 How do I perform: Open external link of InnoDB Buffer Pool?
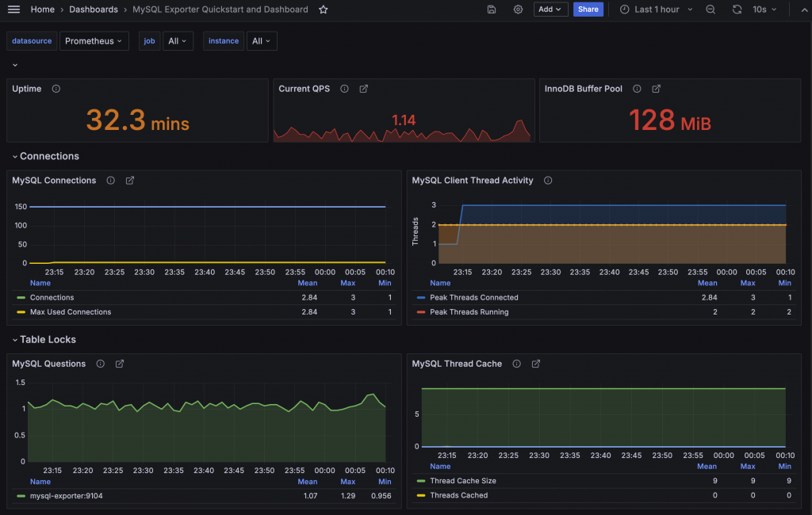[x=656, y=89]
